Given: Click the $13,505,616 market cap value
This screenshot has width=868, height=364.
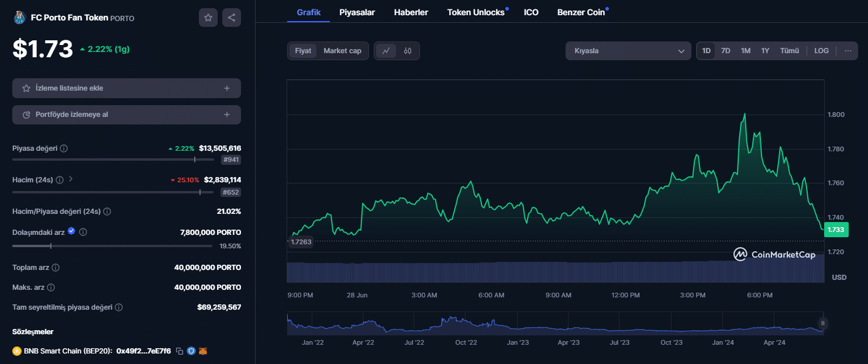Looking at the screenshot, I should click(x=220, y=148).
